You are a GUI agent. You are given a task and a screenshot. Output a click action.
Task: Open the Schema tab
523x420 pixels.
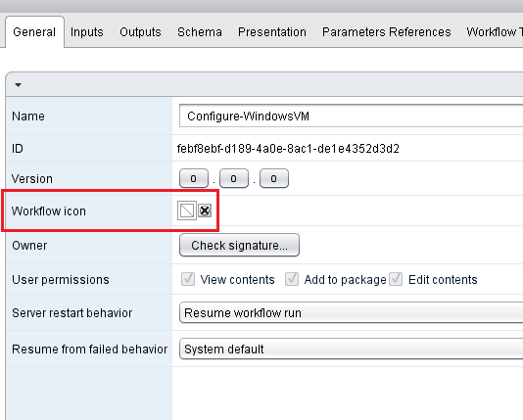pyautogui.click(x=200, y=32)
